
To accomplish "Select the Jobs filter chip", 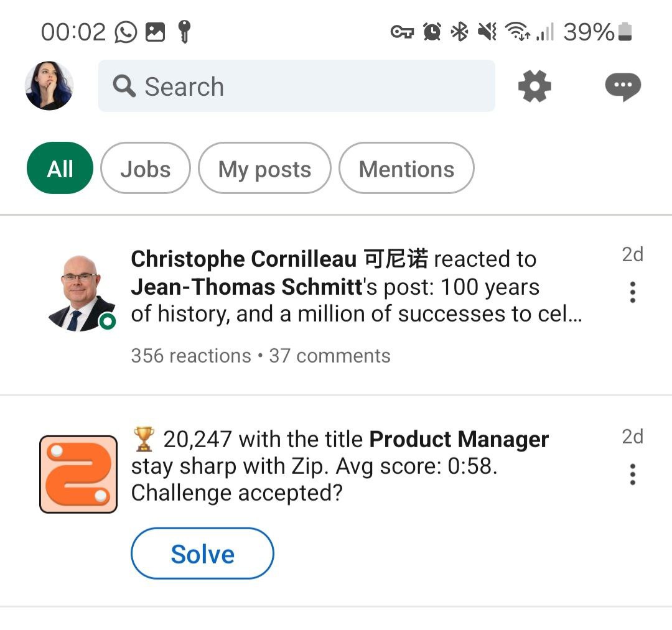I will pyautogui.click(x=145, y=169).
